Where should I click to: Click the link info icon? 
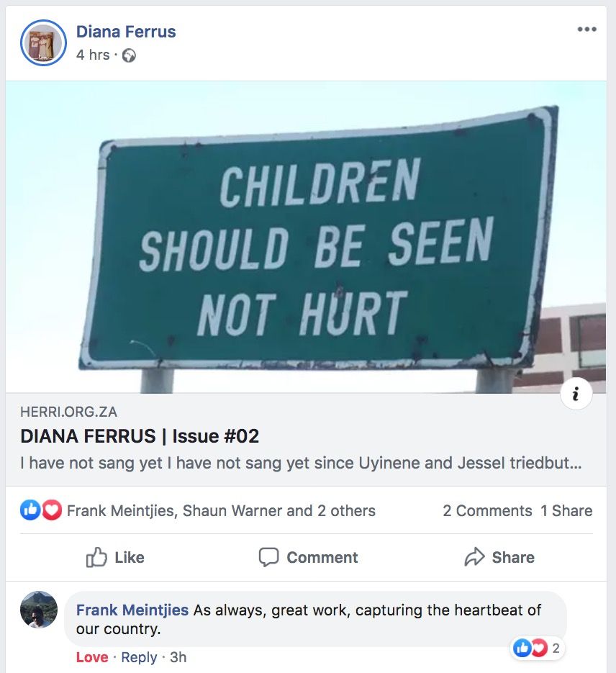click(x=576, y=394)
